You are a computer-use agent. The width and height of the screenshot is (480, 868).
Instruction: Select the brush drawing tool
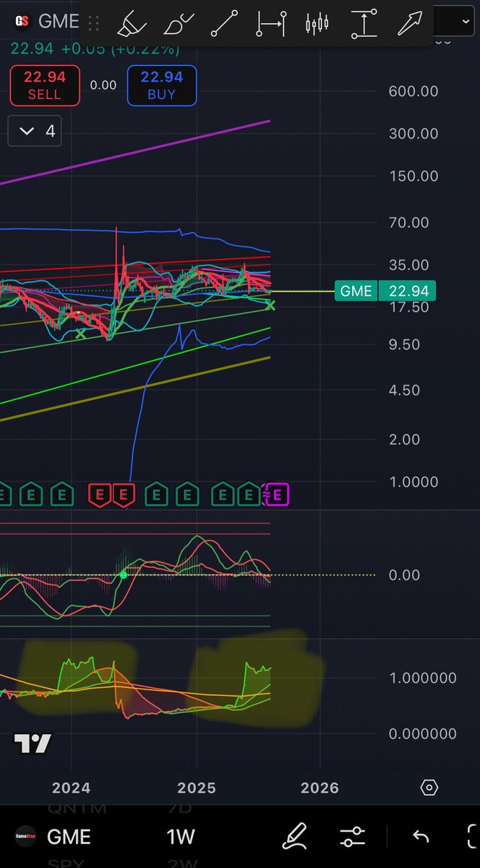(x=179, y=24)
